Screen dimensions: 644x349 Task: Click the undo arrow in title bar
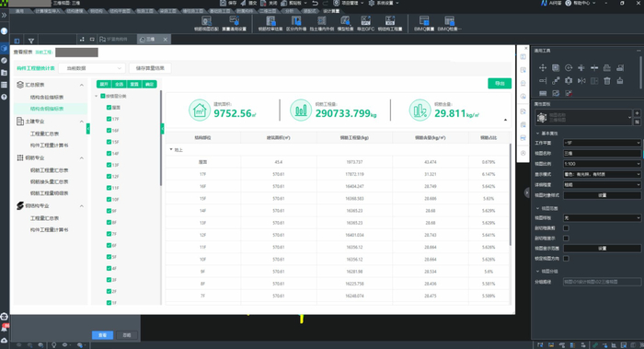(x=315, y=3)
